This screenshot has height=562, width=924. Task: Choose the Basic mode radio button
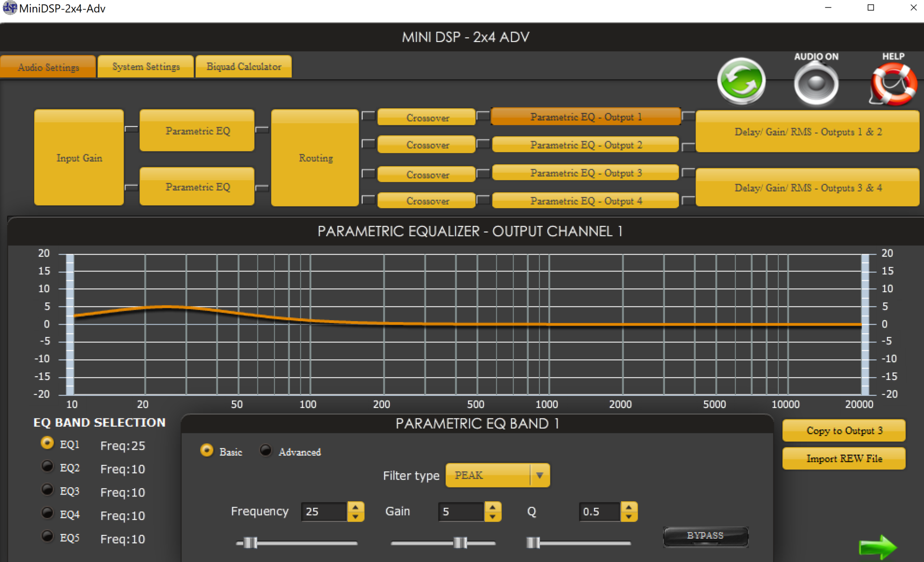click(207, 450)
